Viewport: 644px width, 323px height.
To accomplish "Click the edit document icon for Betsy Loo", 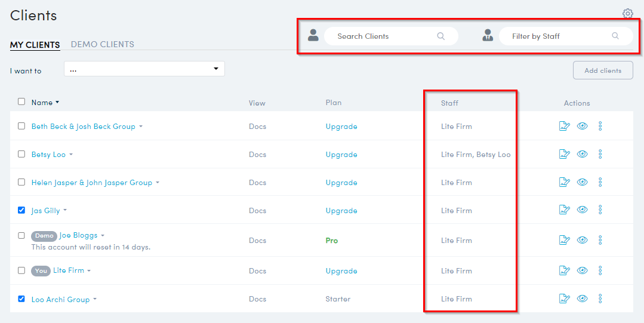I will pos(564,154).
